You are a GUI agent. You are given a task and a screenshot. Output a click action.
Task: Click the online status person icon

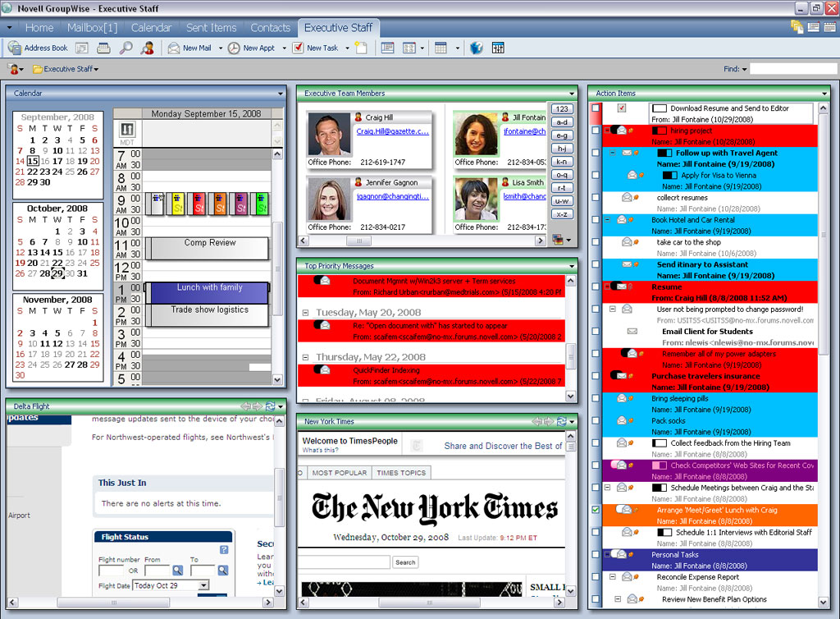pyautogui.click(x=13, y=69)
